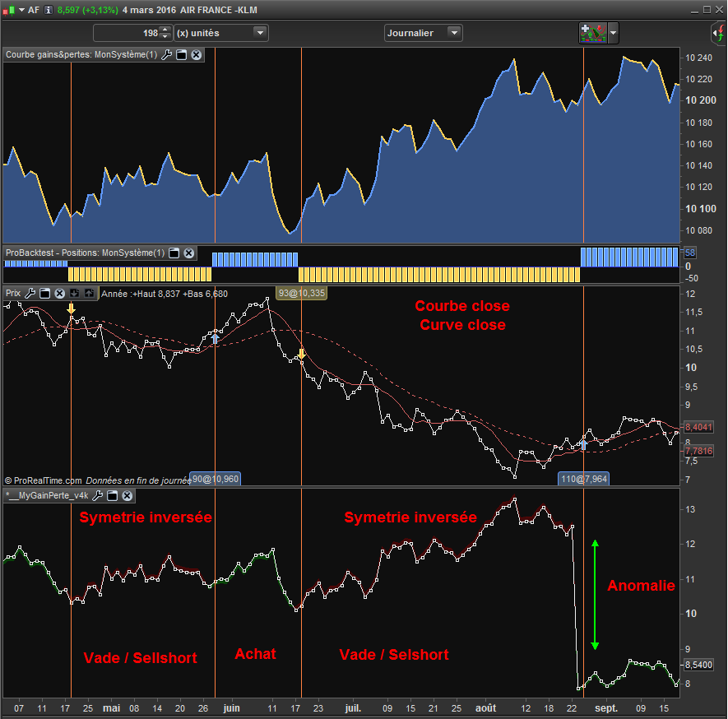Click the yellow sell arrow marker near 17 juin

click(x=301, y=355)
